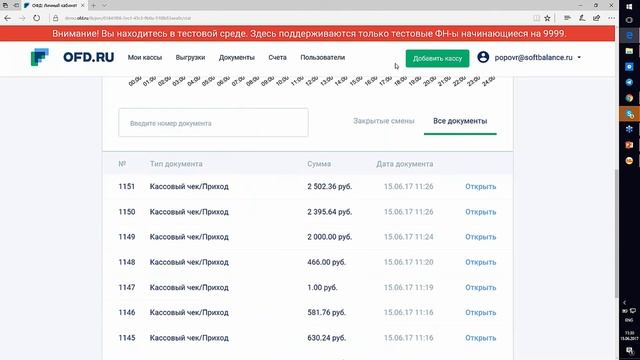Open the Счета menu
The width and height of the screenshot is (640, 360).
click(278, 58)
